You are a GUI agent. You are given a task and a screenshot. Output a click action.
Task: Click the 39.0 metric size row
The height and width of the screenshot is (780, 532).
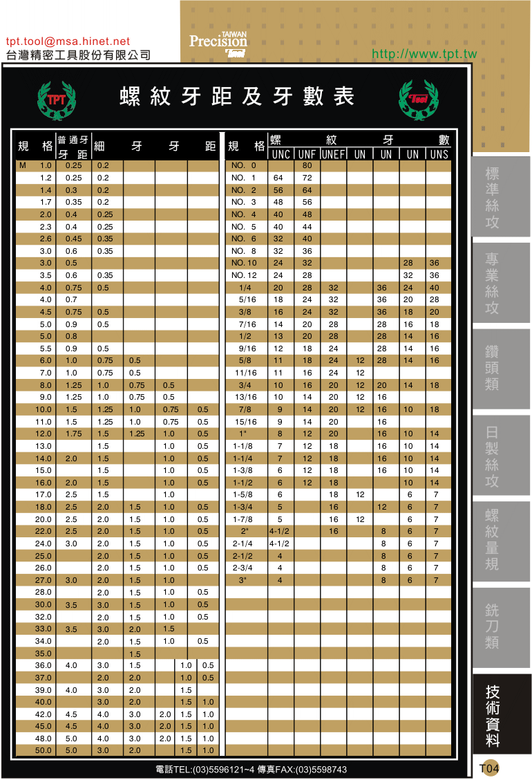click(44, 691)
